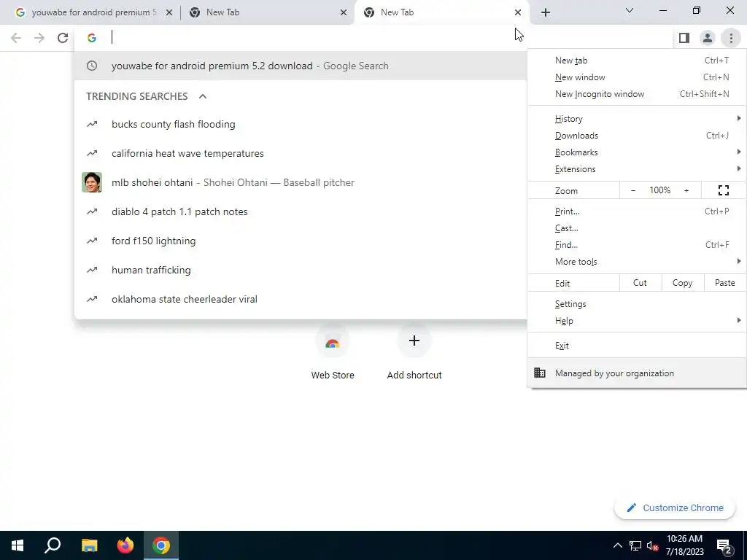The width and height of the screenshot is (747, 560).
Task: Click Managed by your organization
Action: 637,373
